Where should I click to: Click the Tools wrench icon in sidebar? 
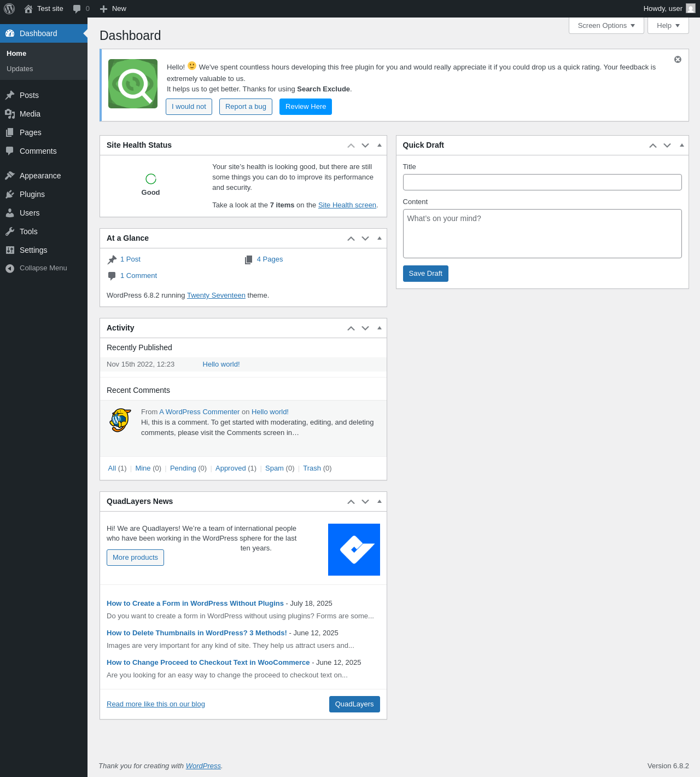coord(10,231)
